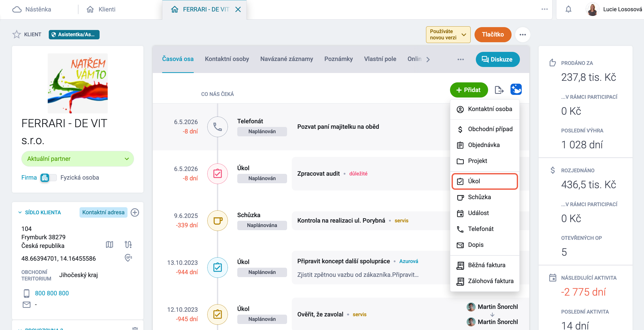Open Kontrola na realizaci ul. Porybná entry
This screenshot has height=330, width=644.
click(x=341, y=221)
